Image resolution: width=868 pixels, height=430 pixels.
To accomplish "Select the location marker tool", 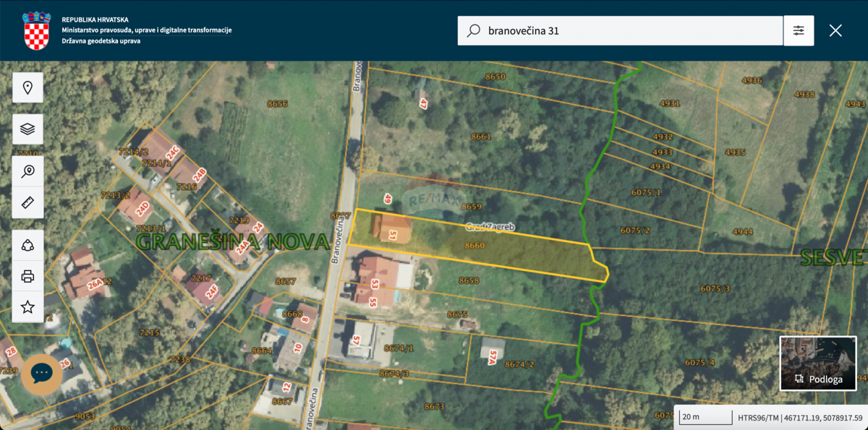I will [x=27, y=87].
